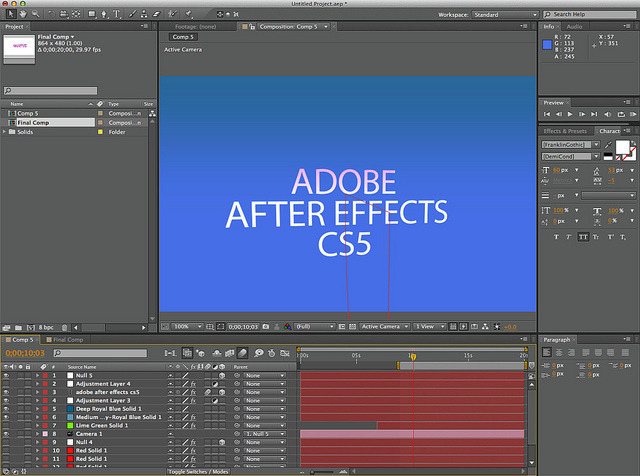Screen dimensions: 640x476
Task: Toggle visibility of Deep Royal Blue Solid 1
Action: pyautogui.click(x=6, y=409)
